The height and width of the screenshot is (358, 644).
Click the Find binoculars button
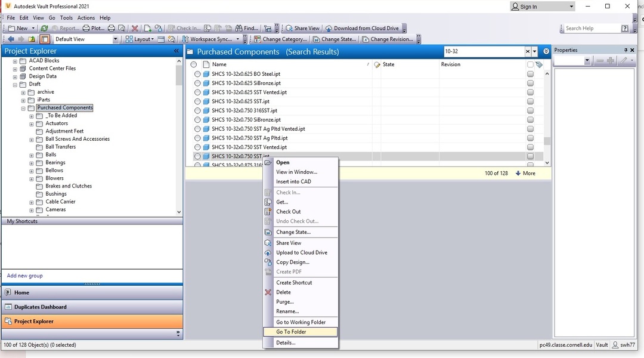246,29
